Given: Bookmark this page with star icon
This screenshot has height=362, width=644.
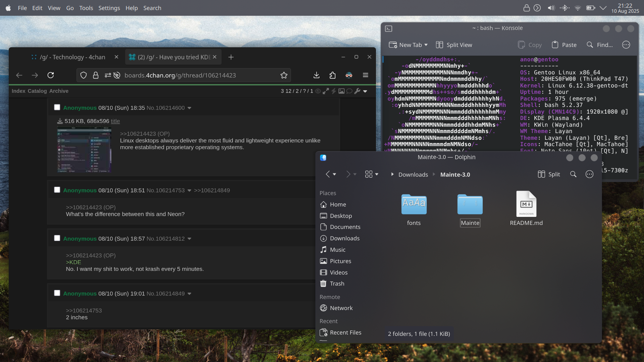Looking at the screenshot, I should tap(284, 75).
